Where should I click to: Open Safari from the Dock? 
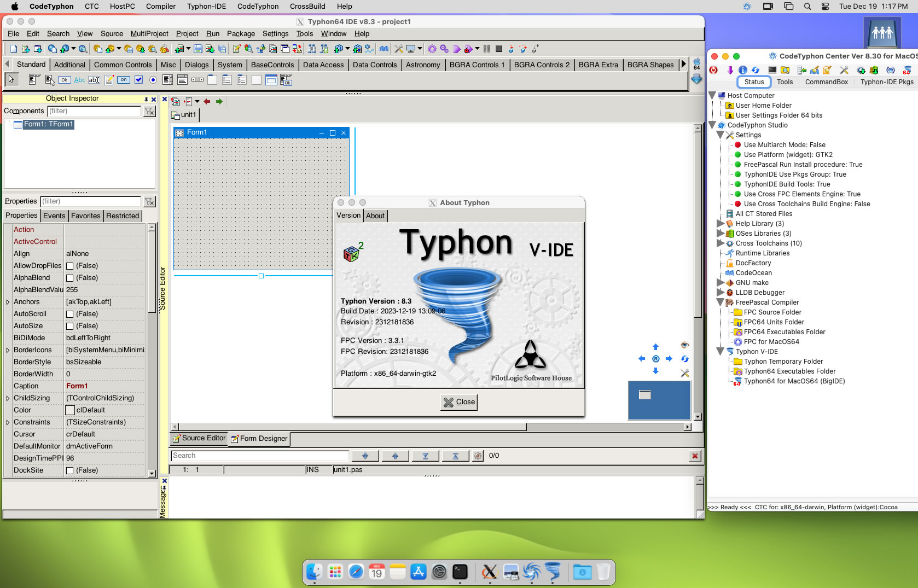(356, 572)
